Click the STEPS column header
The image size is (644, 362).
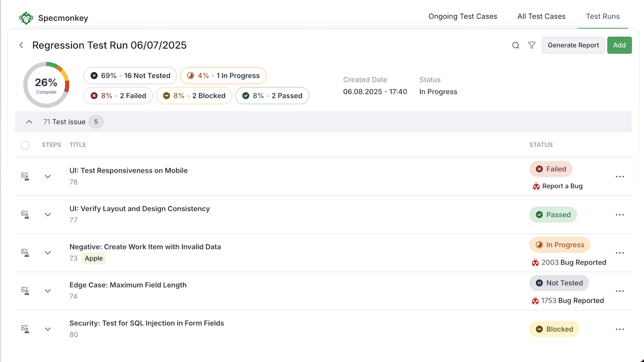[x=51, y=145]
